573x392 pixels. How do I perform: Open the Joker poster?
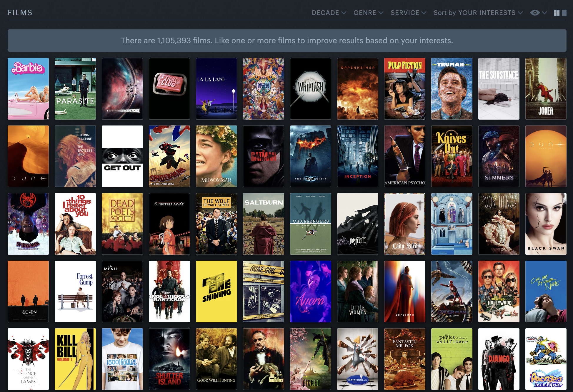click(x=546, y=89)
